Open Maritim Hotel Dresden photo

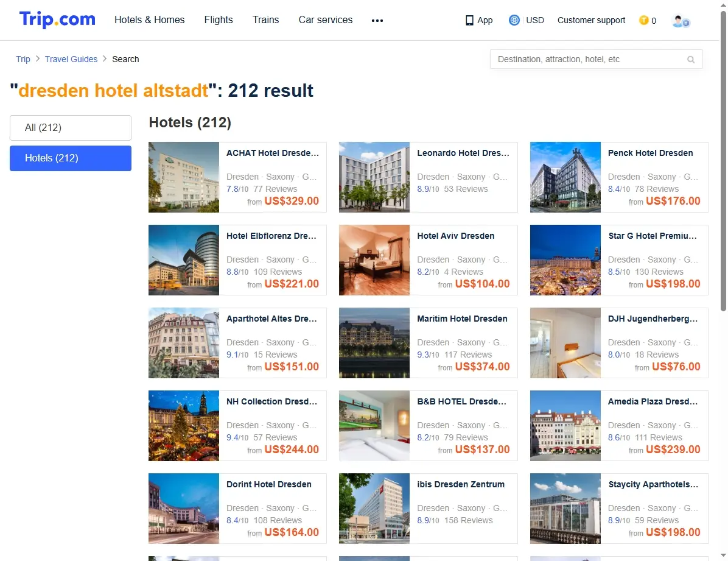[x=374, y=342]
